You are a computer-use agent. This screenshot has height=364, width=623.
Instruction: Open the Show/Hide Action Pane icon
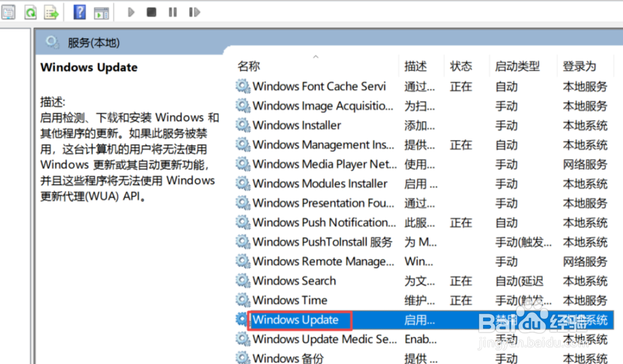(101, 12)
